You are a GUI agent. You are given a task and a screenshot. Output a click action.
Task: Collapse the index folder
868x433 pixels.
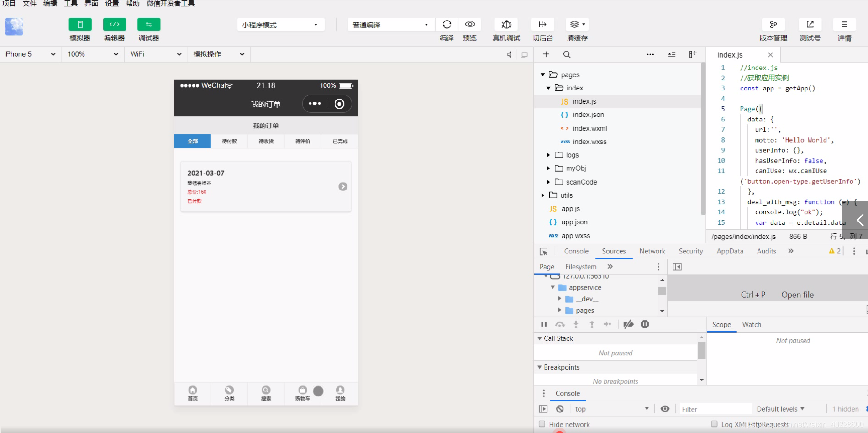pos(548,88)
